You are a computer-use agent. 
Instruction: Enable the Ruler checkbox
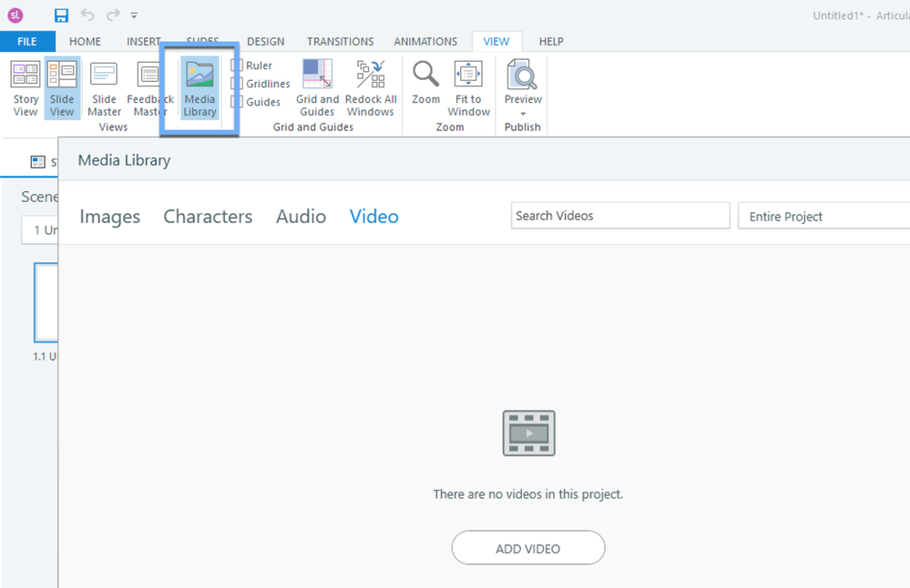pos(238,66)
